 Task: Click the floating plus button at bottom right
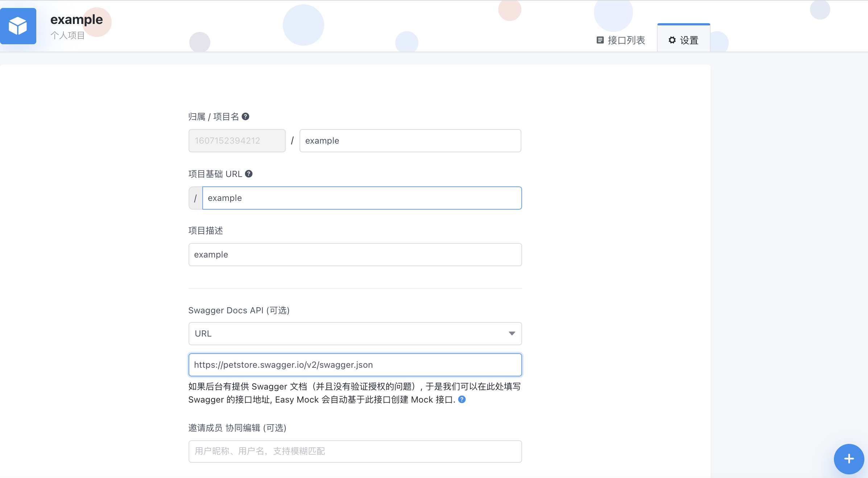point(848,459)
